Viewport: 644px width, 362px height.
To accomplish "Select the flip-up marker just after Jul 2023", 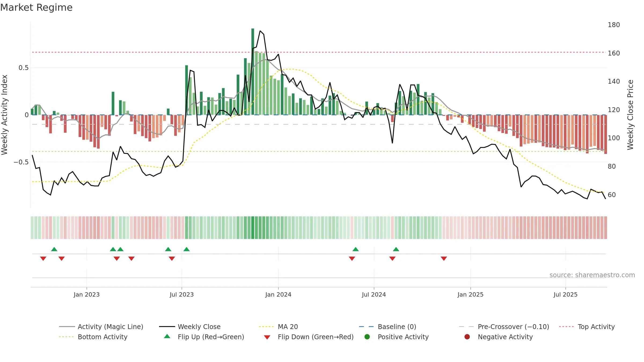I will [186, 249].
